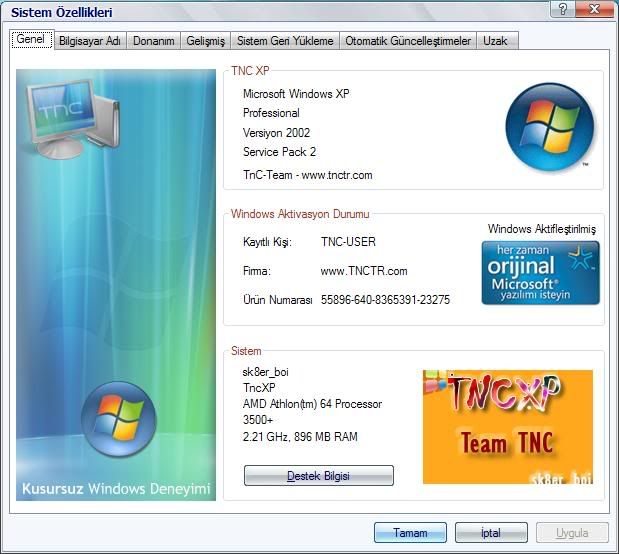Switch to the Genel tab

coord(31,39)
